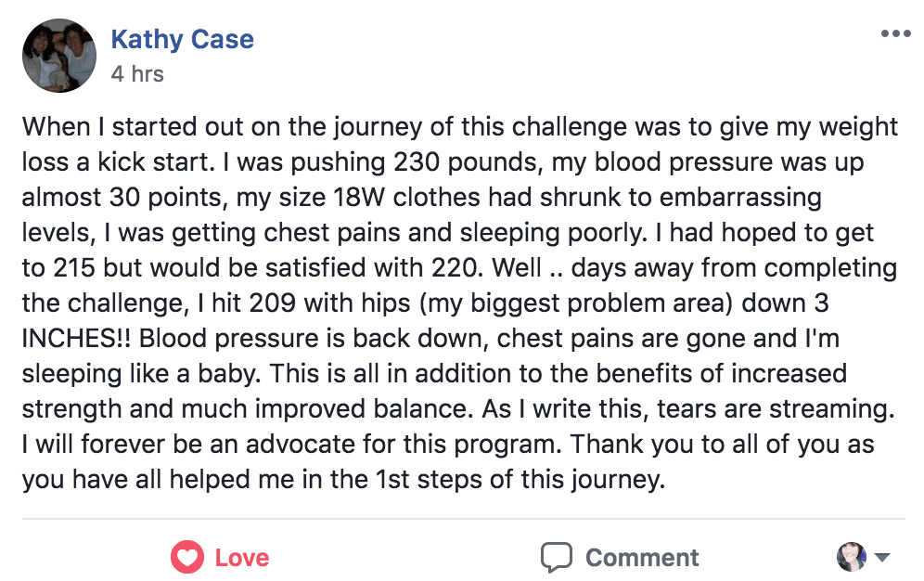Click the final line "you have all helped me"

tap(343, 480)
